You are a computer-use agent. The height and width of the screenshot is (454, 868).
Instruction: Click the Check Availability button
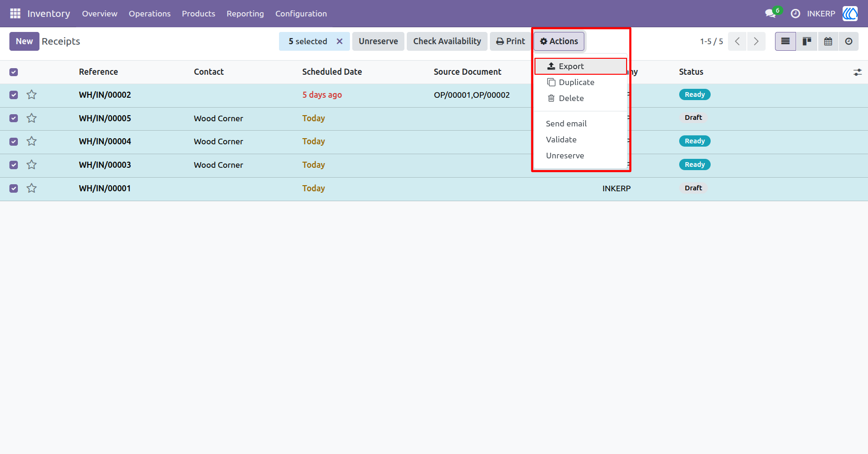pyautogui.click(x=447, y=41)
